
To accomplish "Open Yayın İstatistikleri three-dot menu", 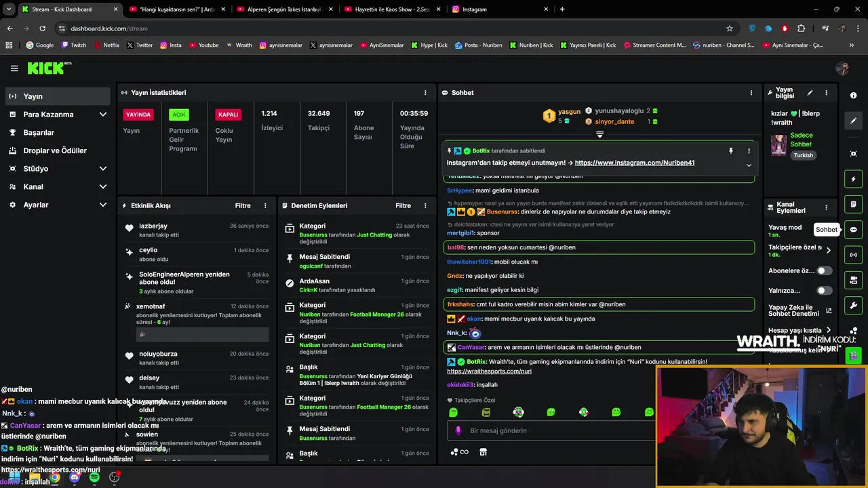I will coord(425,93).
